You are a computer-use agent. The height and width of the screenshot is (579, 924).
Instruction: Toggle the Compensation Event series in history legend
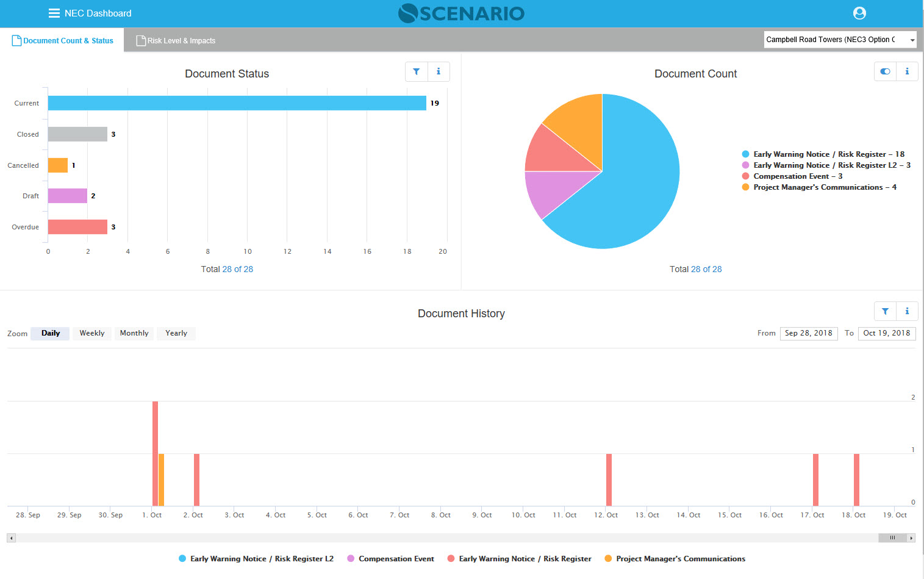coord(390,558)
